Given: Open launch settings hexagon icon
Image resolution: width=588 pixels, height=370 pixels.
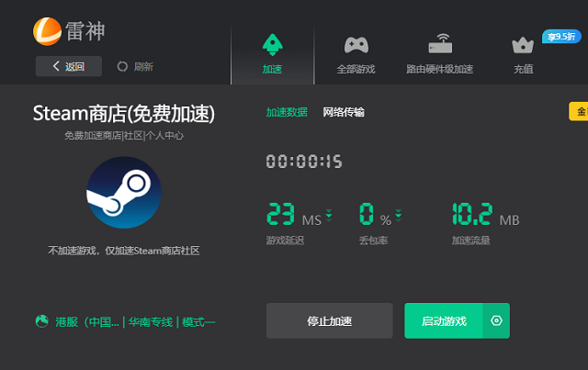Looking at the screenshot, I should click(x=496, y=321).
